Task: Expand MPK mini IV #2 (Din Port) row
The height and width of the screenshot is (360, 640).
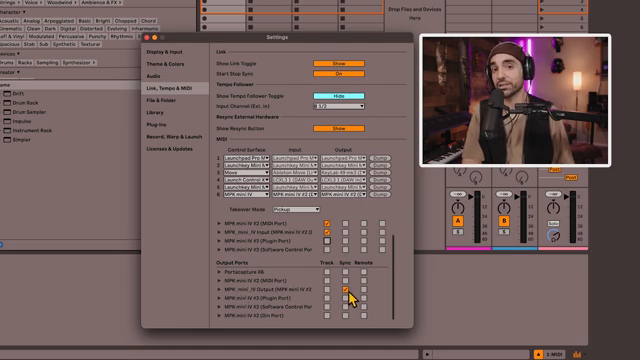Action: coord(219,316)
